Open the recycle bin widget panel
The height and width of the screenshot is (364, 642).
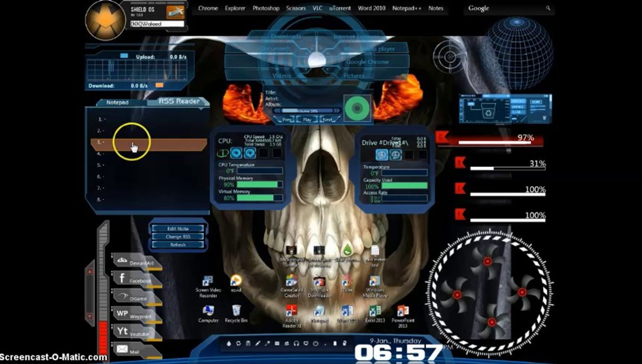point(505,109)
